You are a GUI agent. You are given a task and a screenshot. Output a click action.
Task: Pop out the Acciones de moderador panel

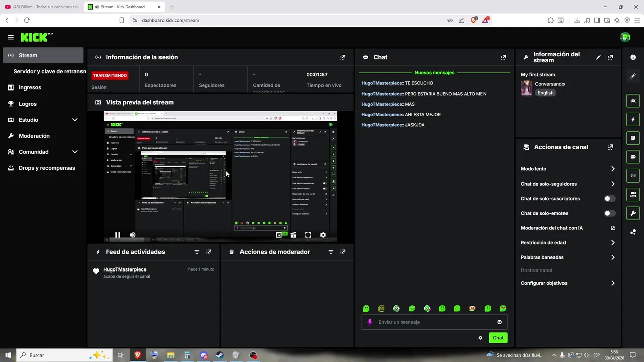(343, 252)
